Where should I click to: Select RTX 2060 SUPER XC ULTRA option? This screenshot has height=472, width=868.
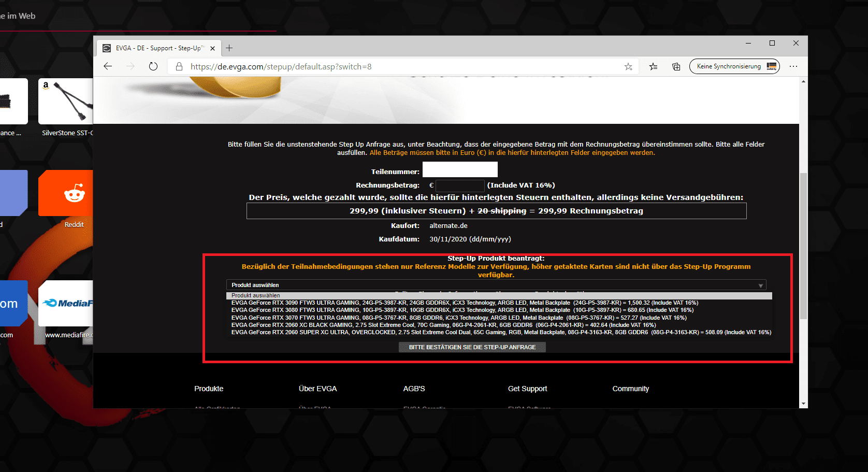pos(499,332)
